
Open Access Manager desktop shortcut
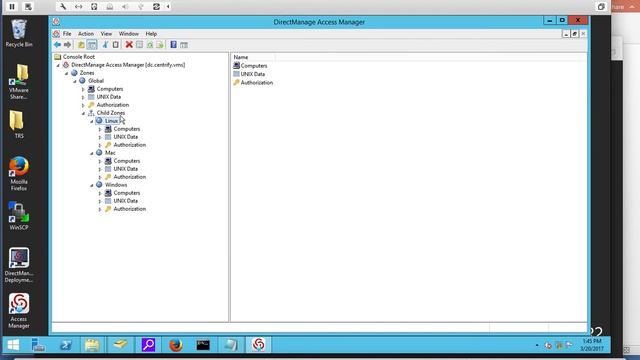(19, 311)
